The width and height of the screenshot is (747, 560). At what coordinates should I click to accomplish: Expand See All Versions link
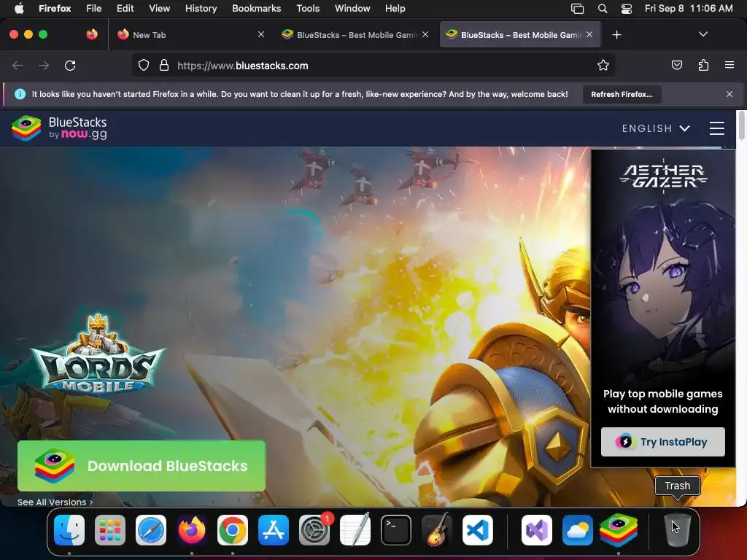tap(55, 502)
